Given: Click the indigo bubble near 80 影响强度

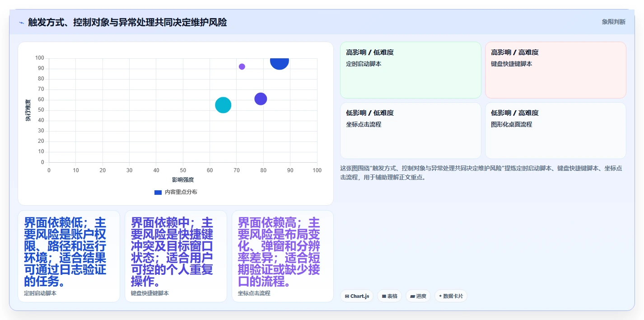Looking at the screenshot, I should 261,99.
